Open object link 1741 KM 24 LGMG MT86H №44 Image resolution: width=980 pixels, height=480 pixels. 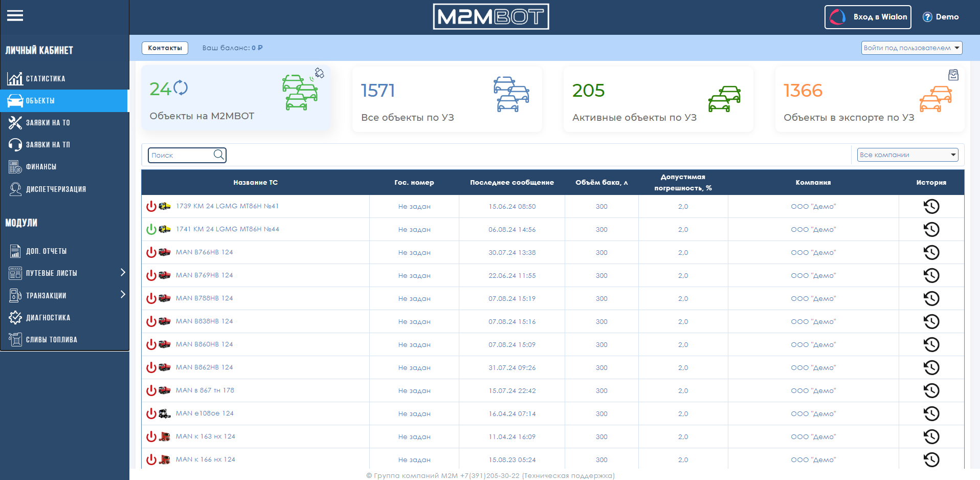click(x=228, y=229)
